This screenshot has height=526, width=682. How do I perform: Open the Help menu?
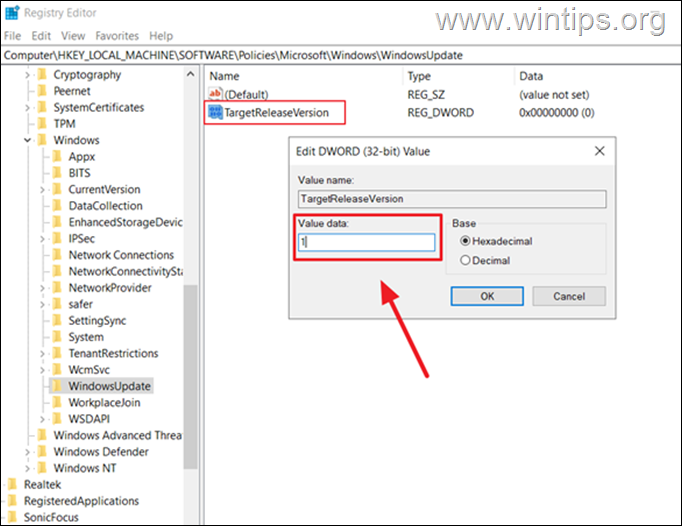[161, 36]
